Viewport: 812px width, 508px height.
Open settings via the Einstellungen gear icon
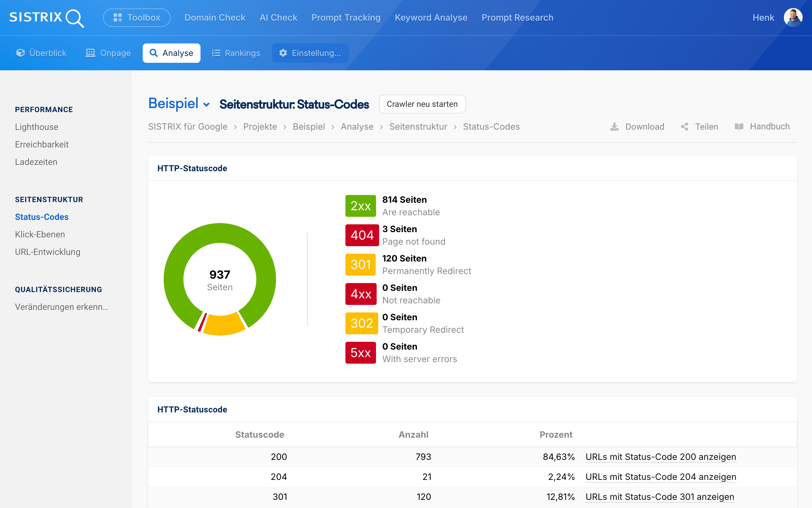pyautogui.click(x=283, y=53)
